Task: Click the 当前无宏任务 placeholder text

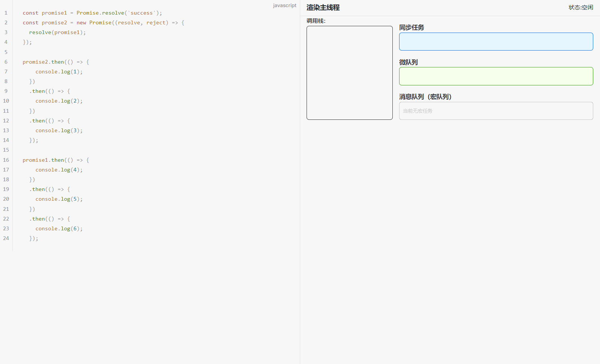Action: point(417,111)
